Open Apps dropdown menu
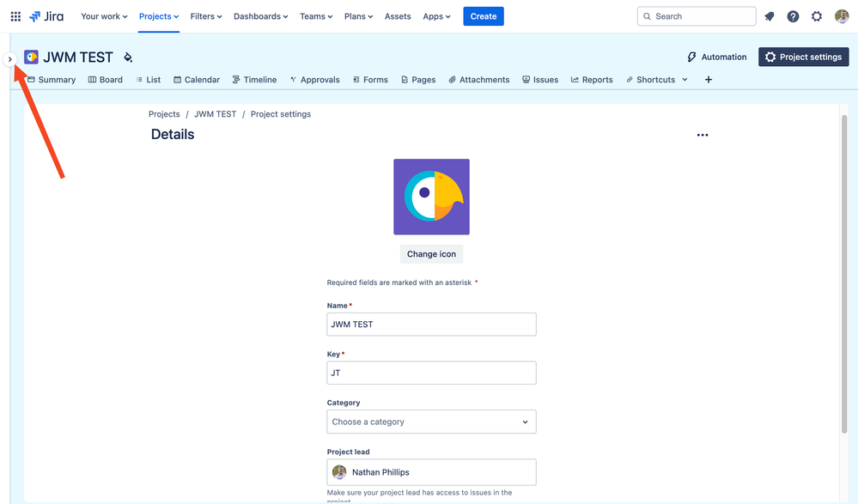858x504 pixels. click(436, 16)
